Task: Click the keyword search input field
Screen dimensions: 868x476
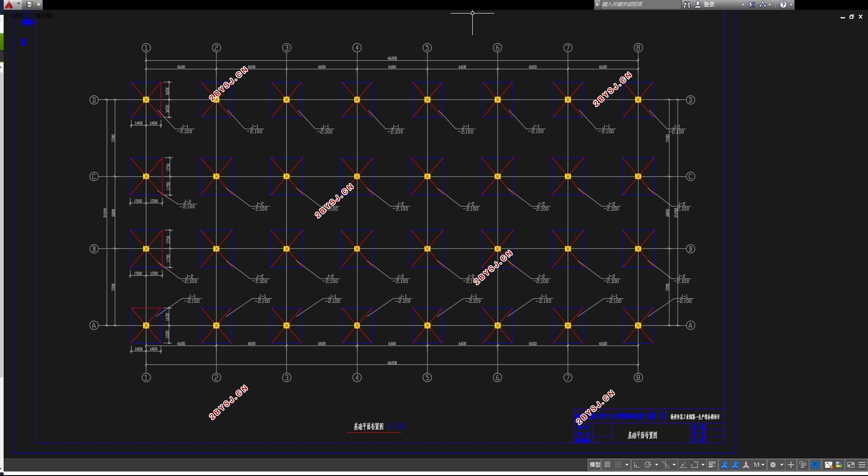Action: pyautogui.click(x=641, y=4)
